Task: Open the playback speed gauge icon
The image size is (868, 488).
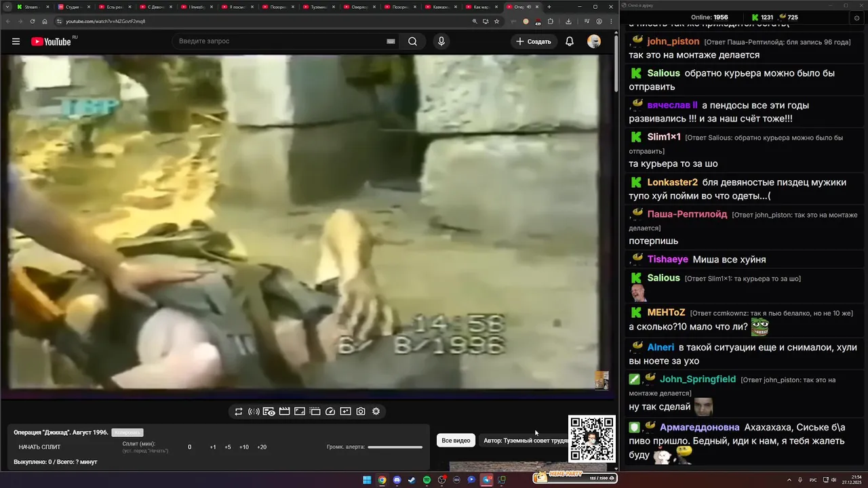Action: 330,411
